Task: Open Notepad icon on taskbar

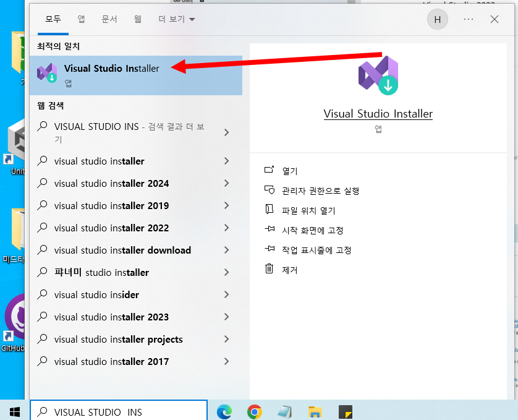Action: [x=284, y=412]
